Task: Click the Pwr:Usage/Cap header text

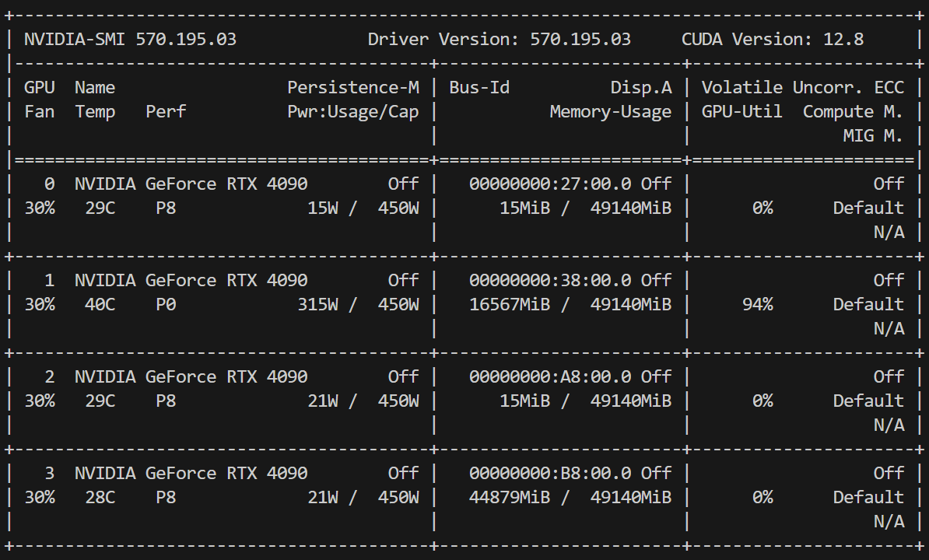Action: click(x=353, y=112)
